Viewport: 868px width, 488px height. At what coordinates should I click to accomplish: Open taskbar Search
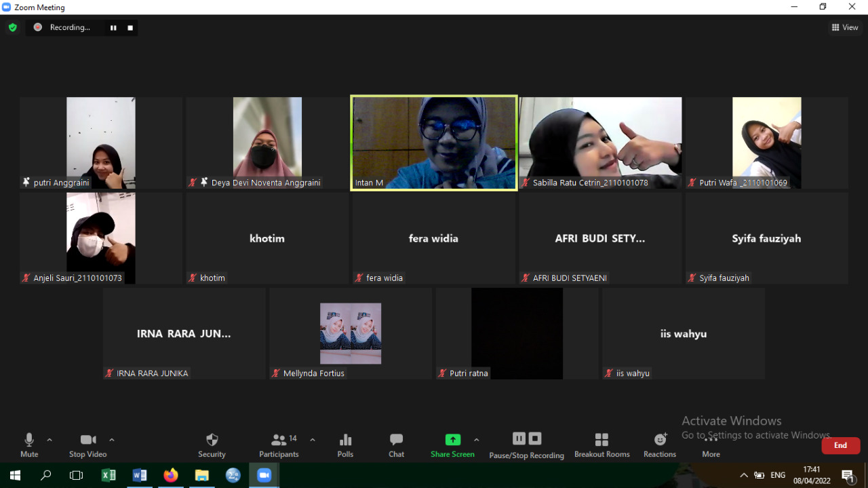(x=46, y=475)
